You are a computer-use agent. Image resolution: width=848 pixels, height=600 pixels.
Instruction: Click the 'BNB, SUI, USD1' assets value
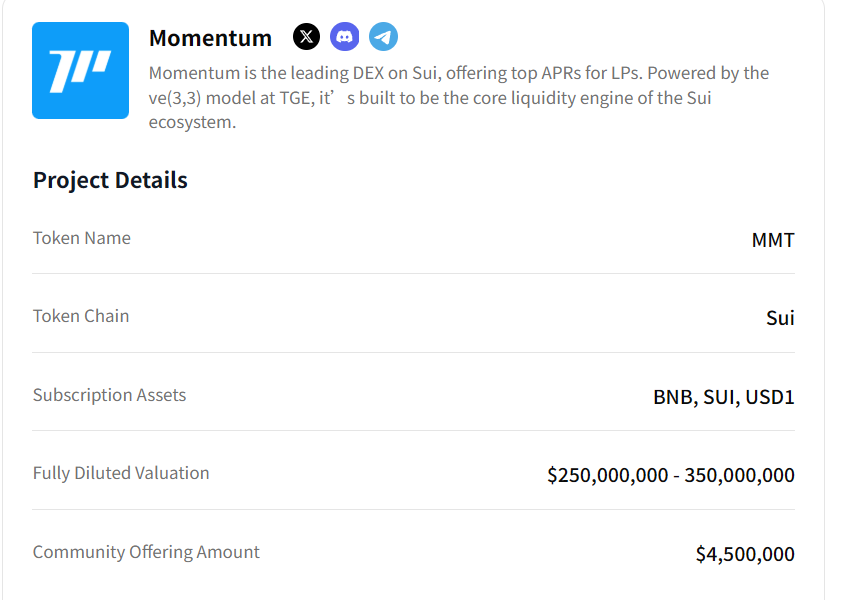click(724, 397)
